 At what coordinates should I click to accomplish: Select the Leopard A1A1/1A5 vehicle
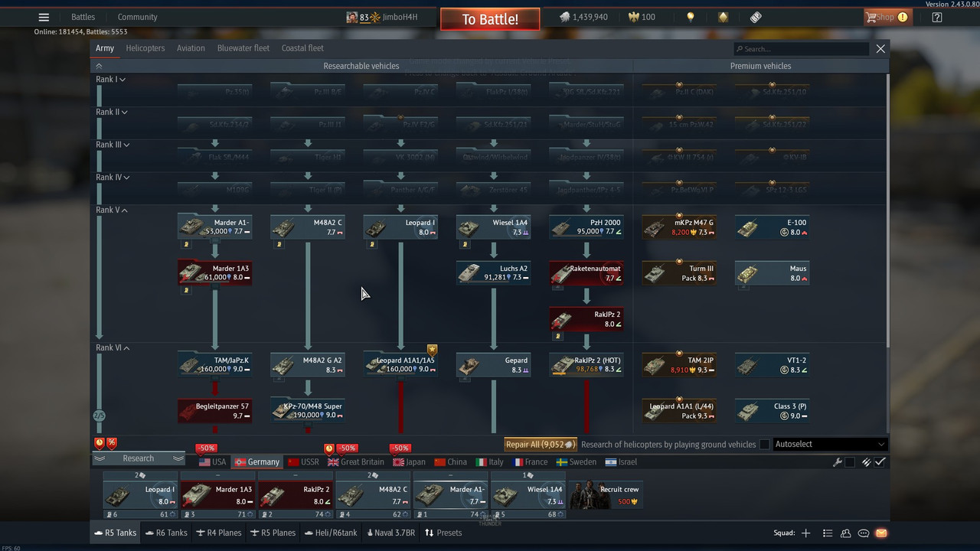(400, 364)
